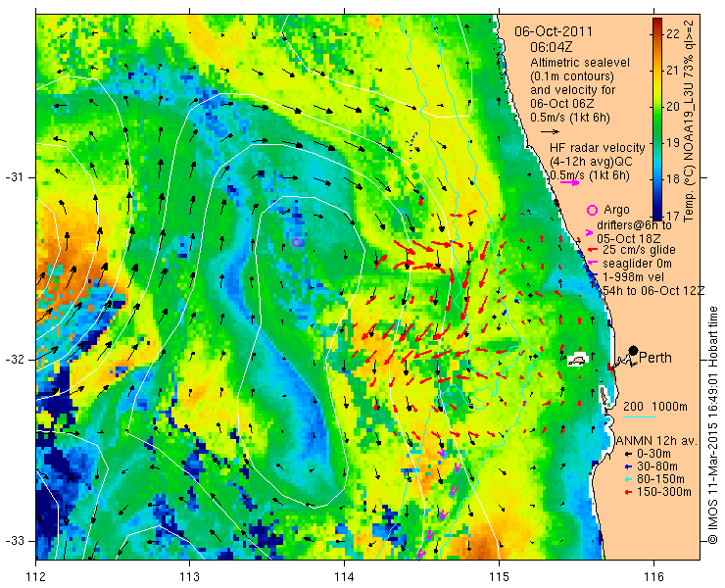The height and width of the screenshot is (588, 725).
Task: Click the 'seaglider 0m' label
Action: (x=637, y=264)
